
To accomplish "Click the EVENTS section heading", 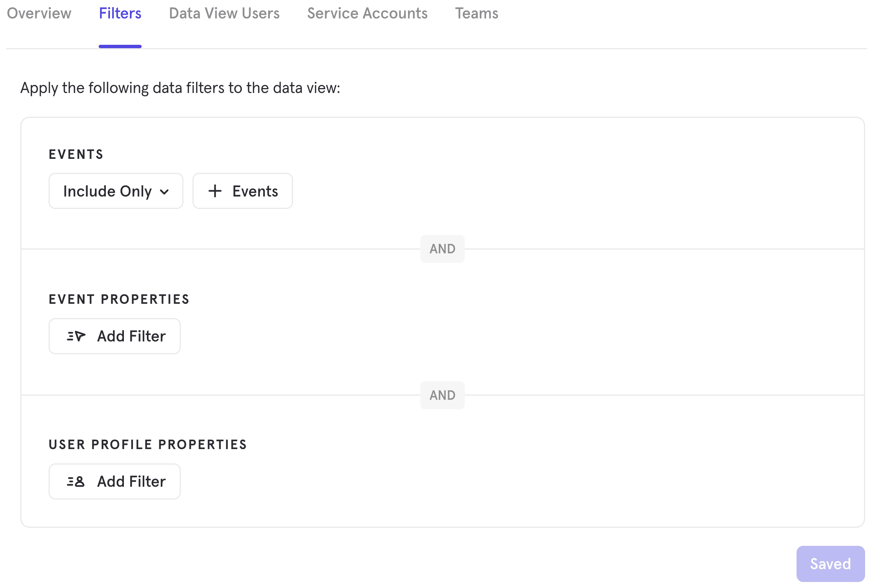I will [x=76, y=154].
